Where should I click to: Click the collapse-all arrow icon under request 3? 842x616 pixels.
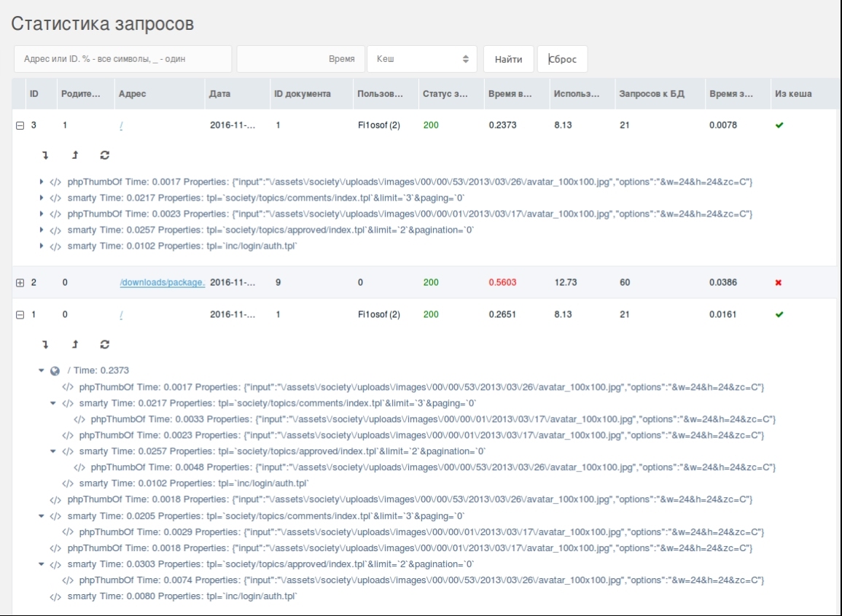(x=75, y=155)
